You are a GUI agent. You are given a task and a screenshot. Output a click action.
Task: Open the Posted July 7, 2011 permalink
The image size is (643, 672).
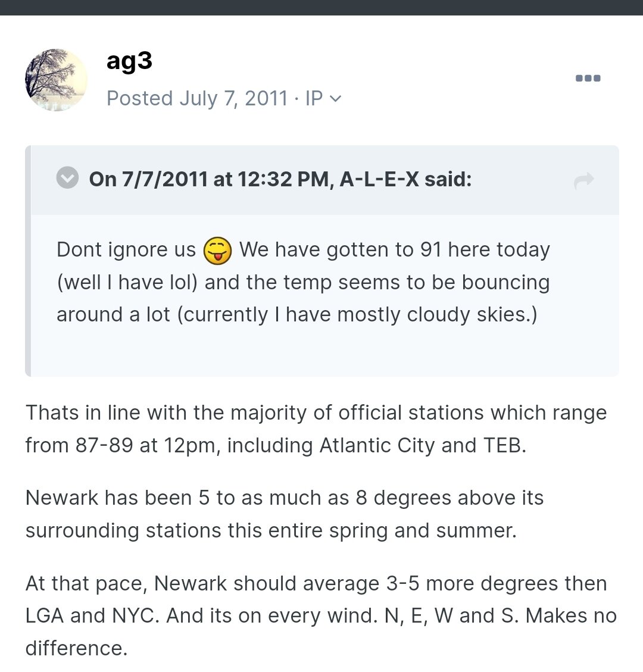[197, 98]
